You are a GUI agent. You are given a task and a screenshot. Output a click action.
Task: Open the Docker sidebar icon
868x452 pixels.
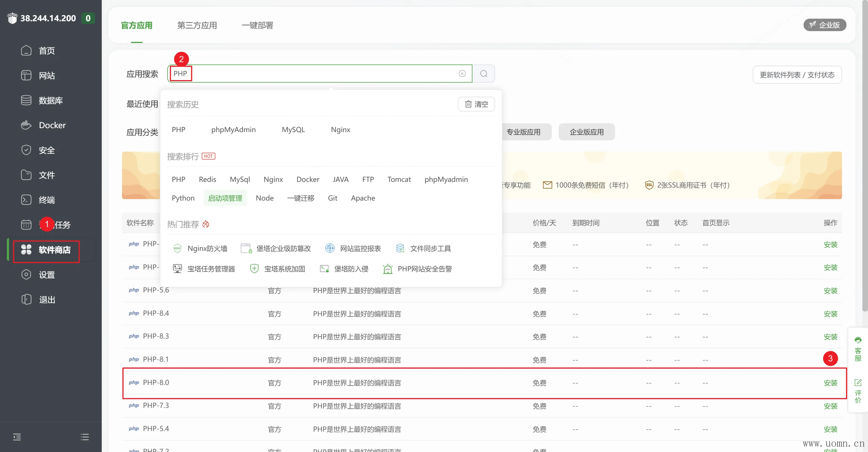[x=26, y=125]
